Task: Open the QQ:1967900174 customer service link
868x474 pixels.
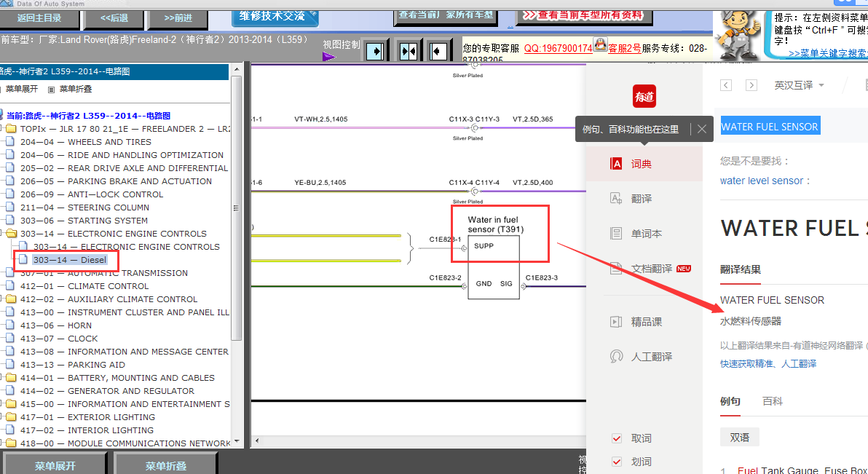Action: [558, 48]
